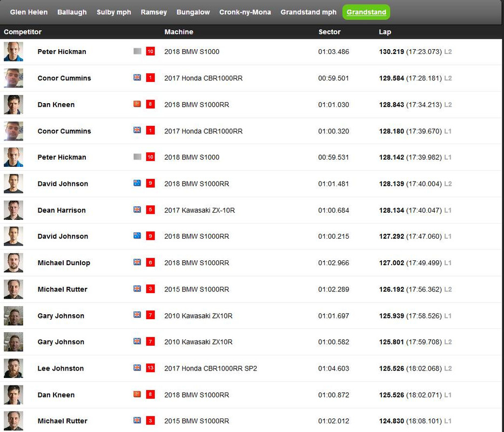Click number 6 badge beside Michael Dunlop
Image resolution: width=504 pixels, height=432 pixels.
(150, 262)
